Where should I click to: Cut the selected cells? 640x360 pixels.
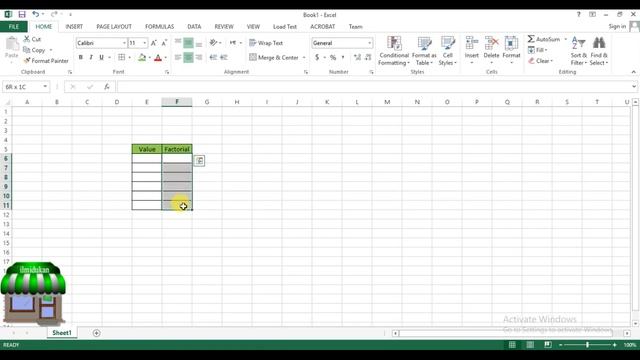pyautogui.click(x=32, y=39)
